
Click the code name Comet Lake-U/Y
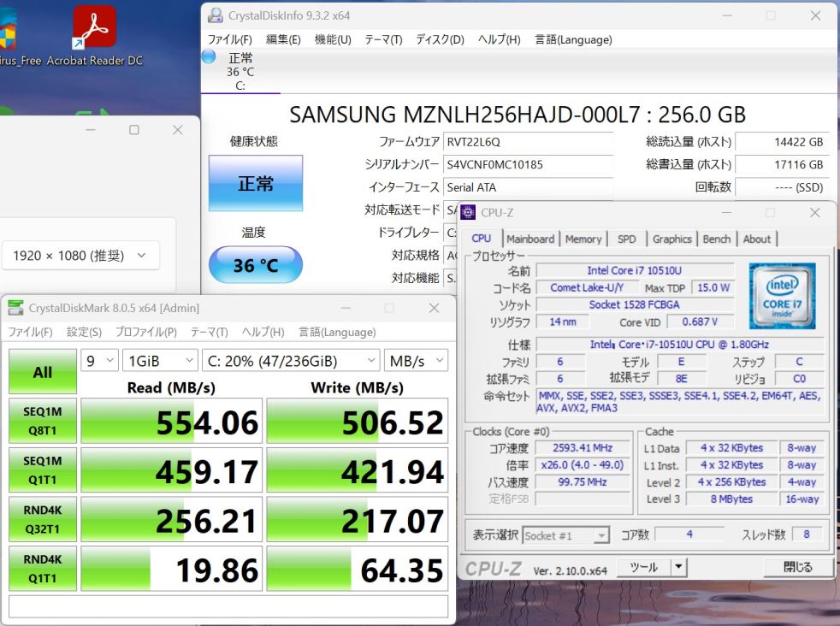(x=587, y=287)
